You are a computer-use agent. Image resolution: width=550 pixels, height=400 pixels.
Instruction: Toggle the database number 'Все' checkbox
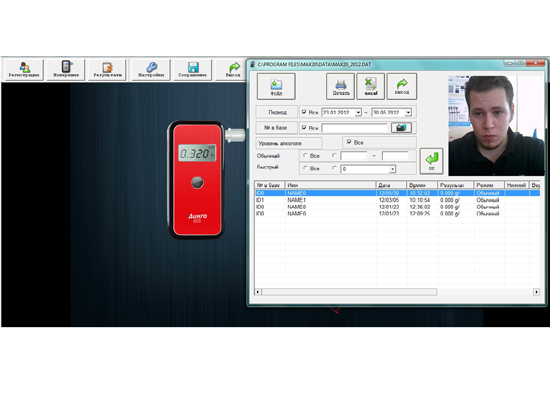coord(304,127)
